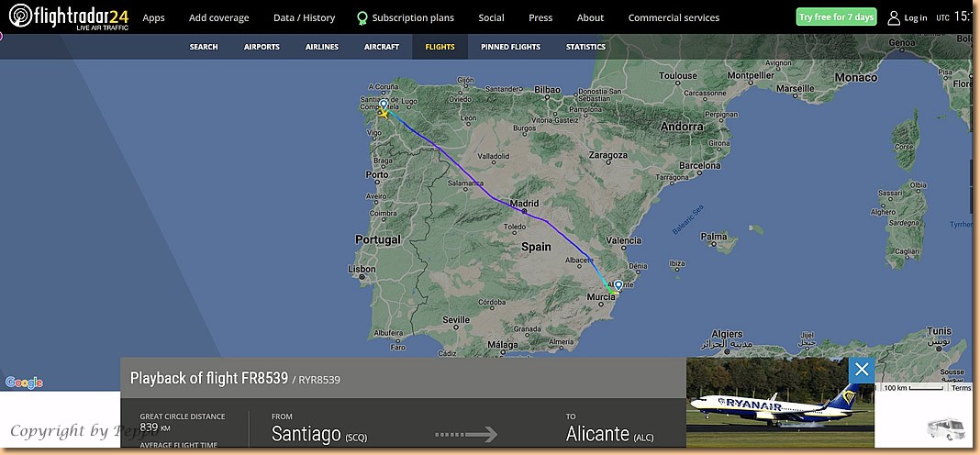Image resolution: width=980 pixels, height=455 pixels.
Task: Open the About menu
Action: [x=590, y=17]
